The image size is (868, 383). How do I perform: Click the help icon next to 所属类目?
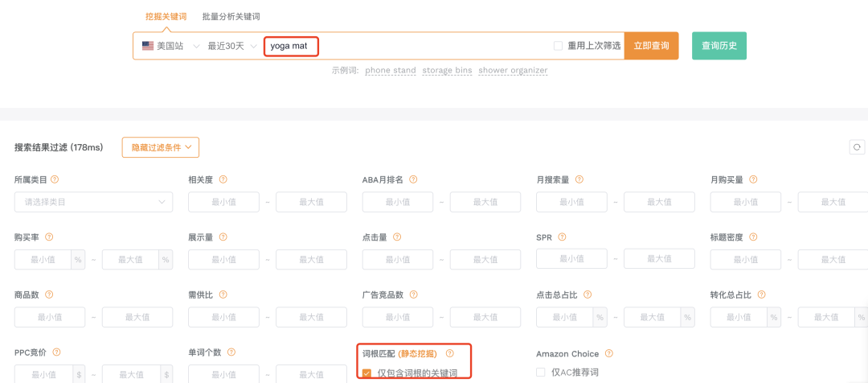click(55, 179)
